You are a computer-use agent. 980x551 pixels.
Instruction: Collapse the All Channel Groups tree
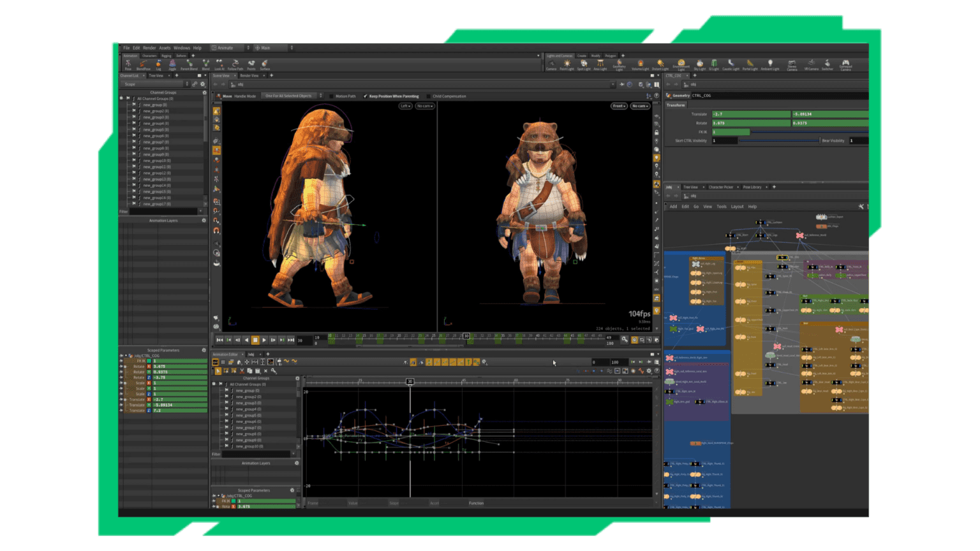pyautogui.click(x=121, y=98)
